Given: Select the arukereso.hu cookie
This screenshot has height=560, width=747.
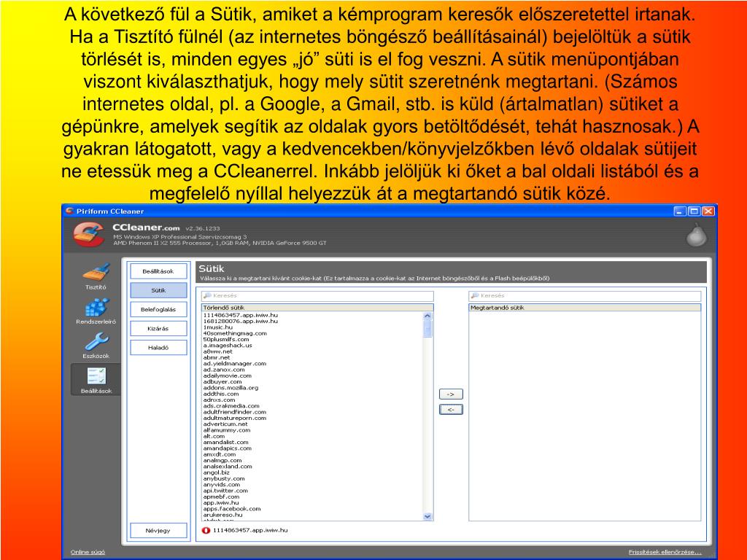Looking at the screenshot, I should tap(222, 516).
